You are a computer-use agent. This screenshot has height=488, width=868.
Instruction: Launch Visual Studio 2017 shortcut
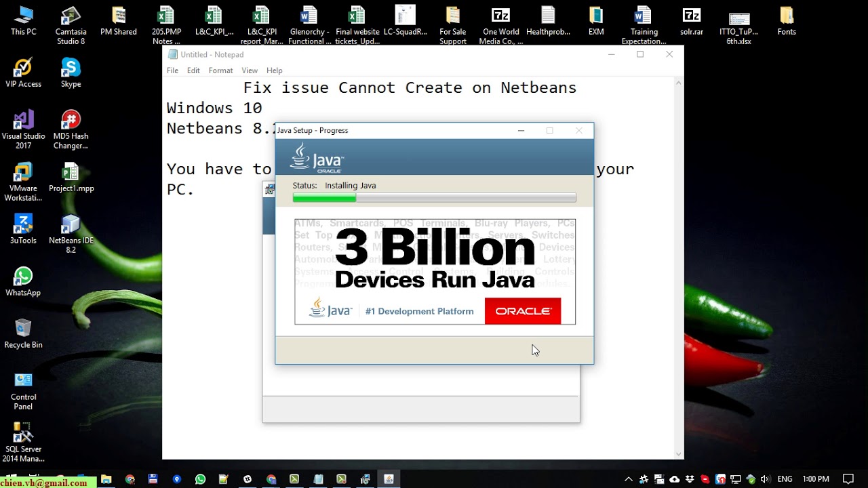pyautogui.click(x=23, y=129)
